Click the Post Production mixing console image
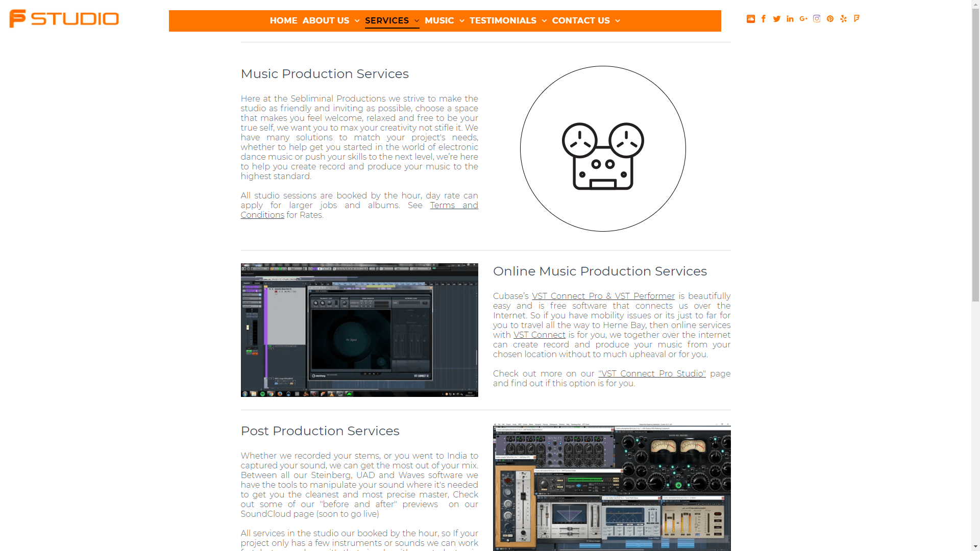 tap(612, 488)
